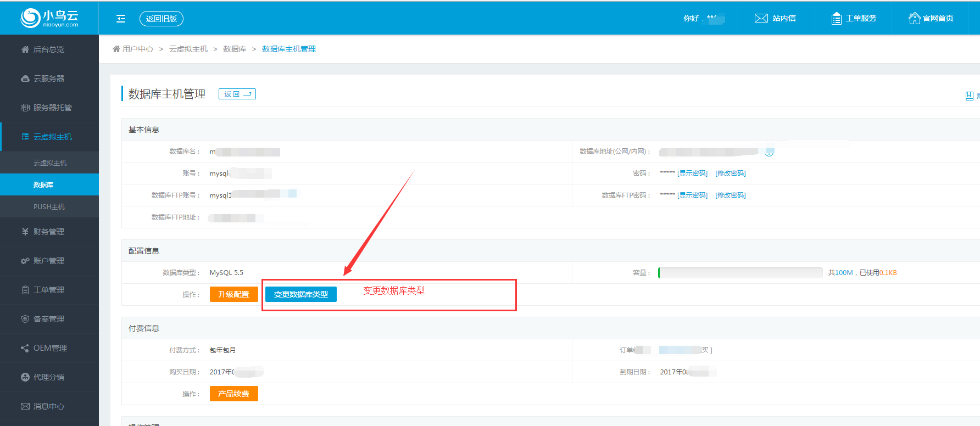
Task: Click the info icon by 数据库地址
Action: 769,152
